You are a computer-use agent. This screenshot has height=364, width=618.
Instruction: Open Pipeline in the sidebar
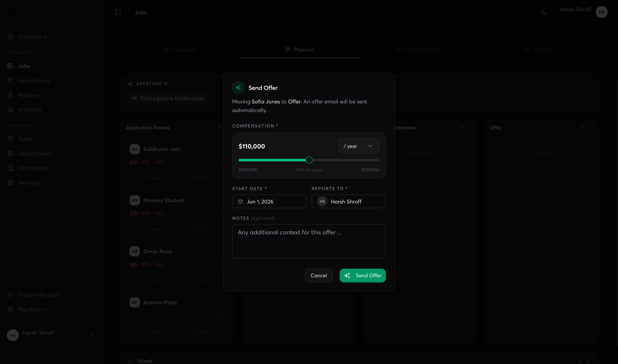coord(28,95)
